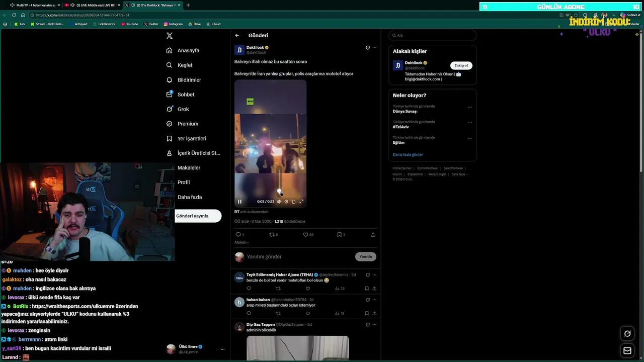Open more options on Daktilock post

(374, 48)
